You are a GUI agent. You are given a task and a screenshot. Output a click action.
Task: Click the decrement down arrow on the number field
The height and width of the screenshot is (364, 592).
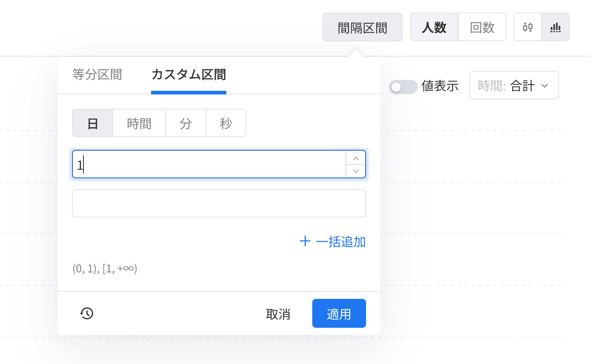point(356,171)
